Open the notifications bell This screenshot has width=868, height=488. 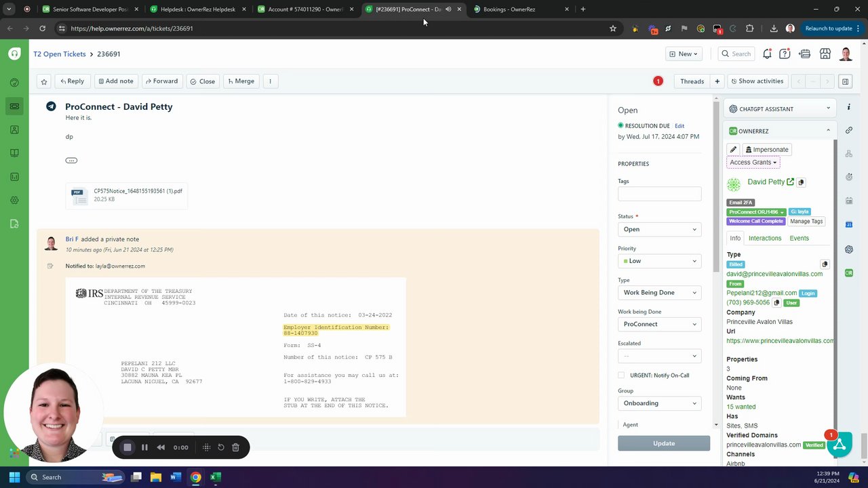[x=767, y=54]
